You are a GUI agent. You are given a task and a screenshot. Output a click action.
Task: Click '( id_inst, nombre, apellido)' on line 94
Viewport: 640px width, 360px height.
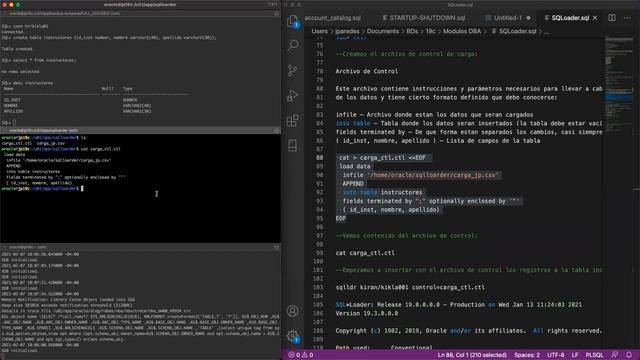pos(391,210)
